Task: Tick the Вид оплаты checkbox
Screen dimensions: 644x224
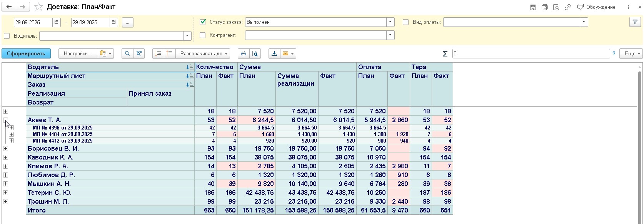Action: [405, 22]
